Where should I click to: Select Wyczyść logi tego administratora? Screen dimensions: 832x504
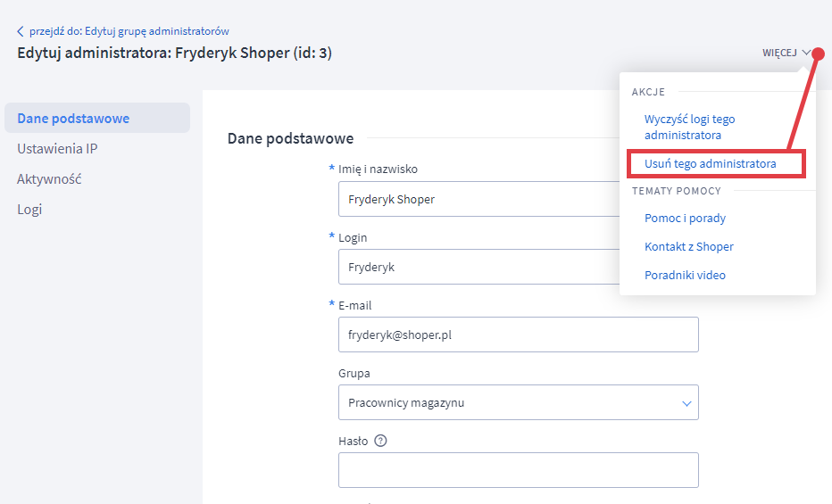click(689, 128)
